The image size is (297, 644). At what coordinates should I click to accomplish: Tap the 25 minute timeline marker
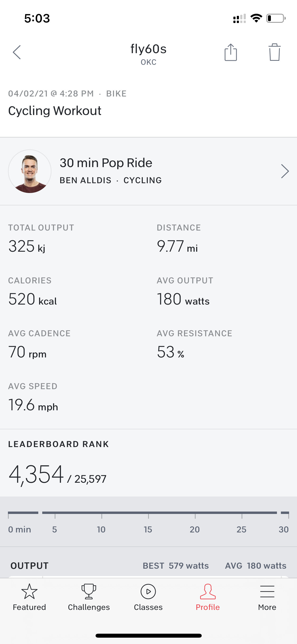click(x=241, y=529)
